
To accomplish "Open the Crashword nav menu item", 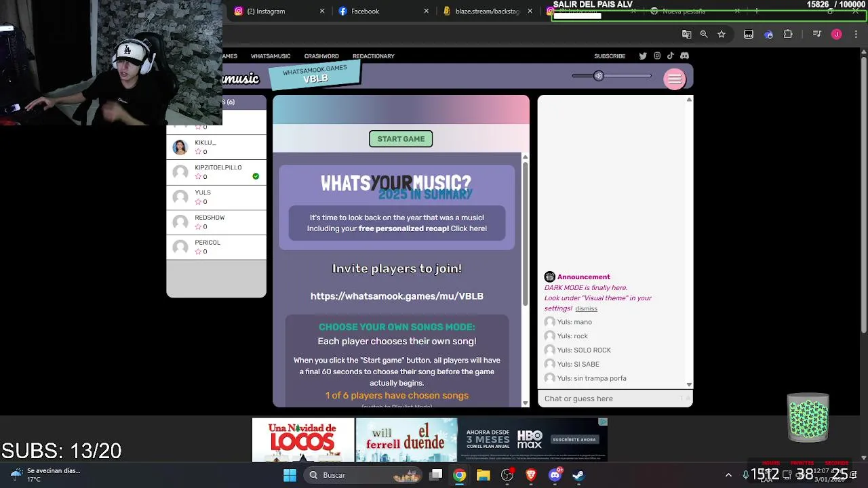I will click(321, 56).
